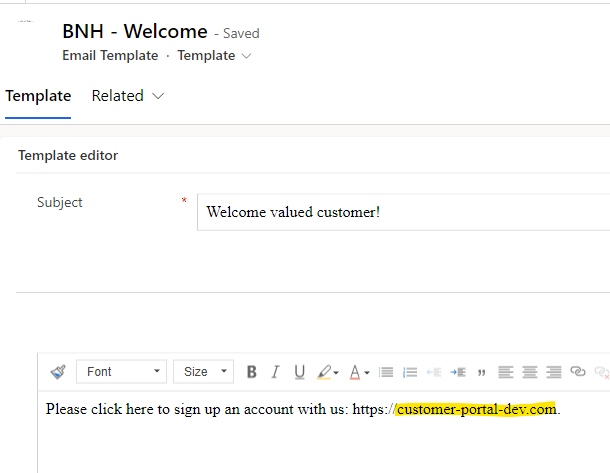Toggle italic formatting

(275, 372)
